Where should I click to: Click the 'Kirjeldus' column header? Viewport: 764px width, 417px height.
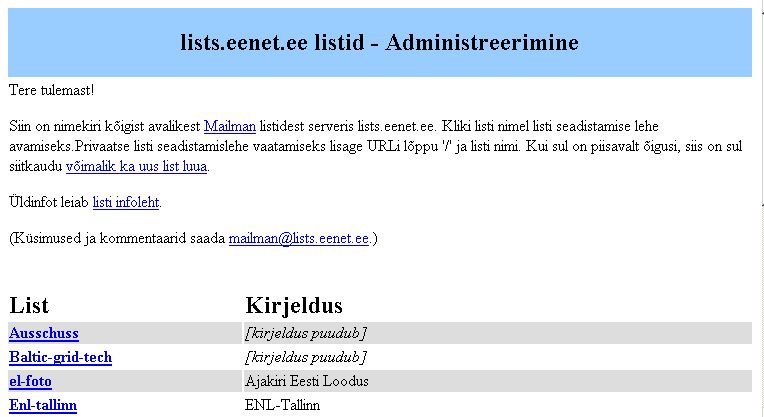pyautogui.click(x=294, y=305)
